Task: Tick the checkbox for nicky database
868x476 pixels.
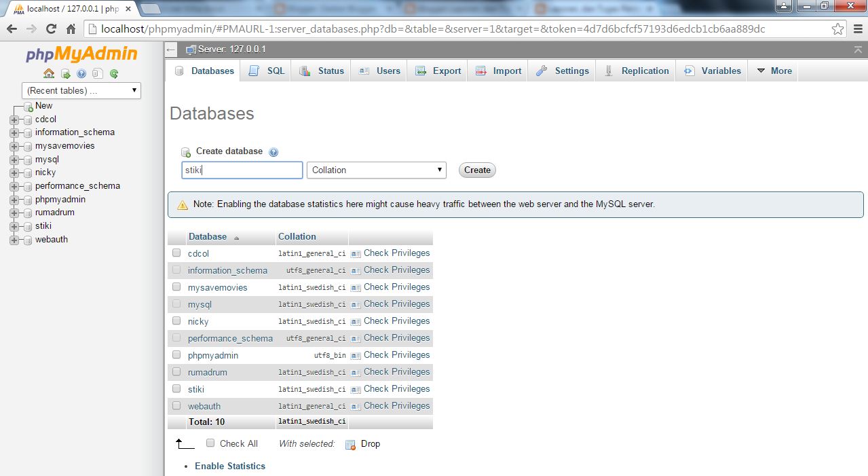Action: (x=176, y=321)
